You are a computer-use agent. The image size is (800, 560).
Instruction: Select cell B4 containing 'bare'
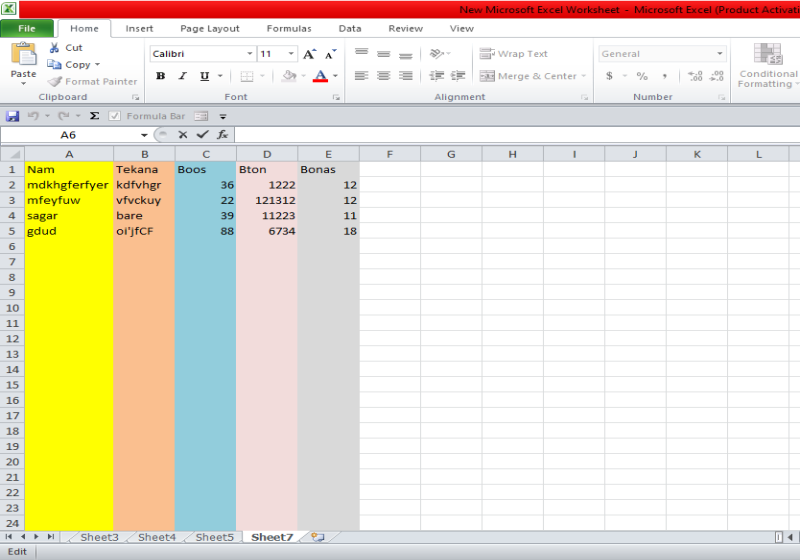144,215
